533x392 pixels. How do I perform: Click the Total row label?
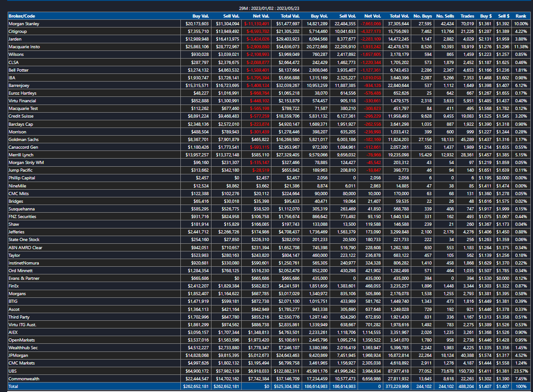point(13,387)
